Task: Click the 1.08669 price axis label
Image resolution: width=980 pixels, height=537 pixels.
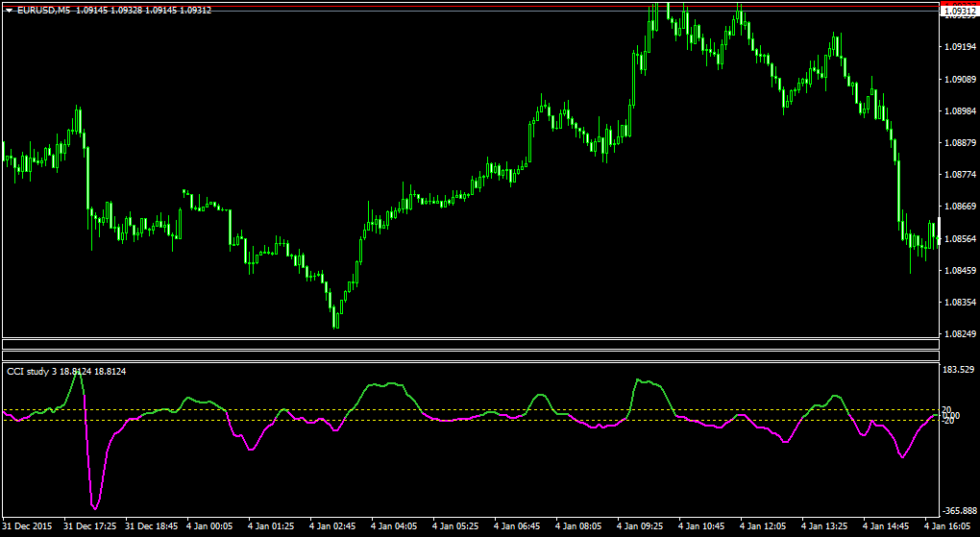Action: tap(961, 207)
